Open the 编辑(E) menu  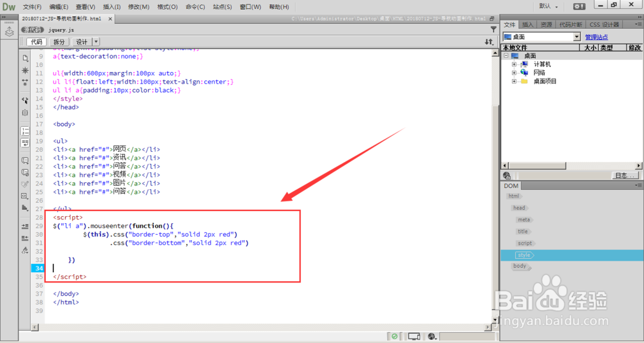(59, 7)
